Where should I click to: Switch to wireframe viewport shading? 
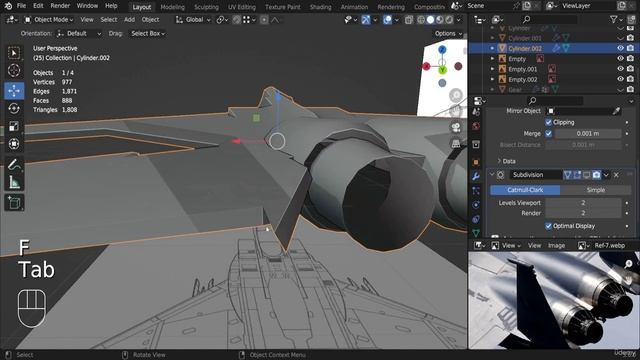click(421, 20)
